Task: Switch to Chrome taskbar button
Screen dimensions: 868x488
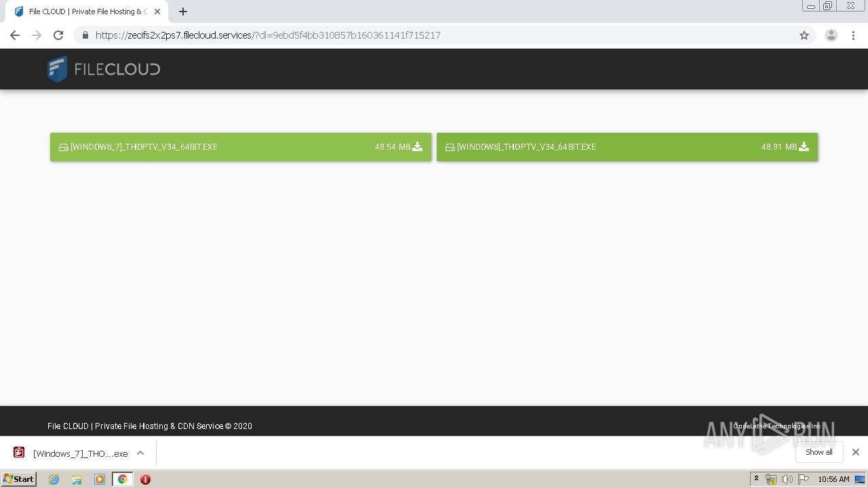Action: pyautogui.click(x=123, y=479)
